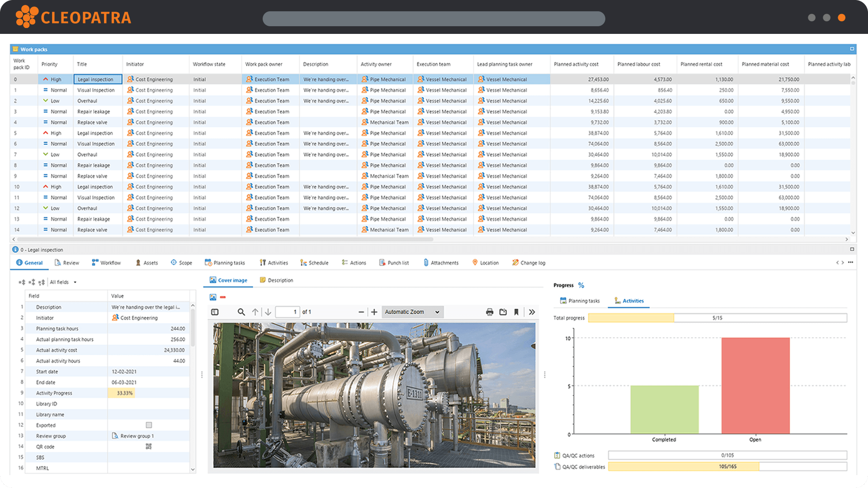Open the Workflow tab

point(106,263)
